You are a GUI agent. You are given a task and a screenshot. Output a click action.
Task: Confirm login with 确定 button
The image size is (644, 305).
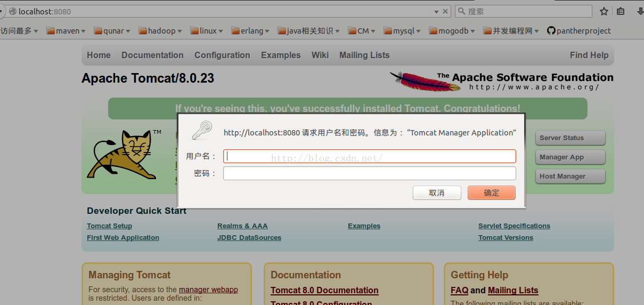click(492, 193)
